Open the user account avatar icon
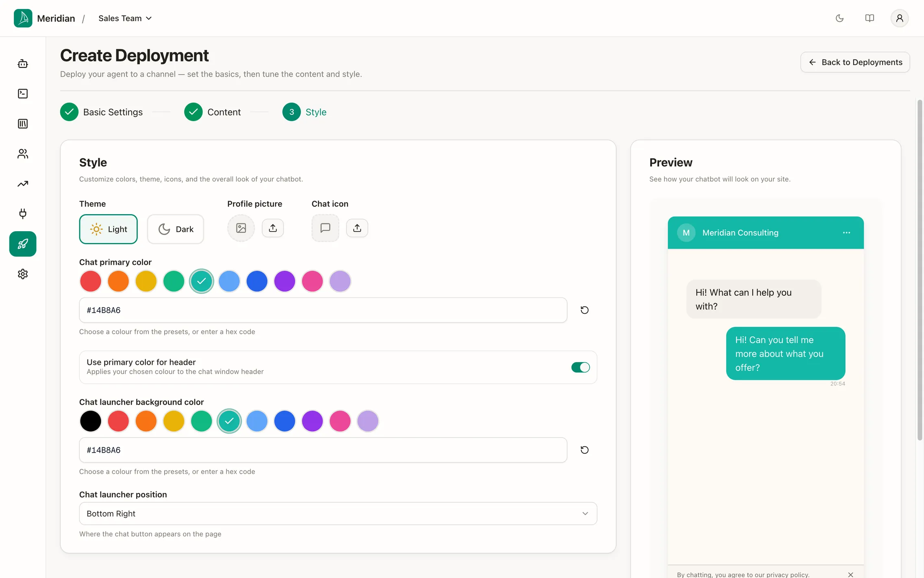 900,18
